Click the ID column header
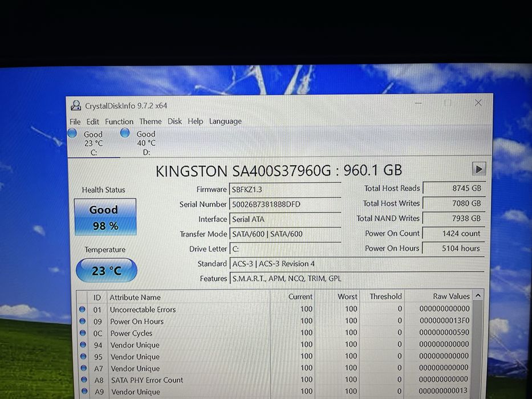The image size is (532, 399). pyautogui.click(x=97, y=297)
